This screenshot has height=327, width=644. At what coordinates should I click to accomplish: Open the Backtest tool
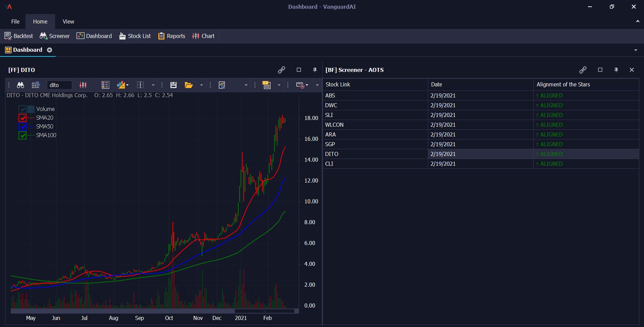19,36
